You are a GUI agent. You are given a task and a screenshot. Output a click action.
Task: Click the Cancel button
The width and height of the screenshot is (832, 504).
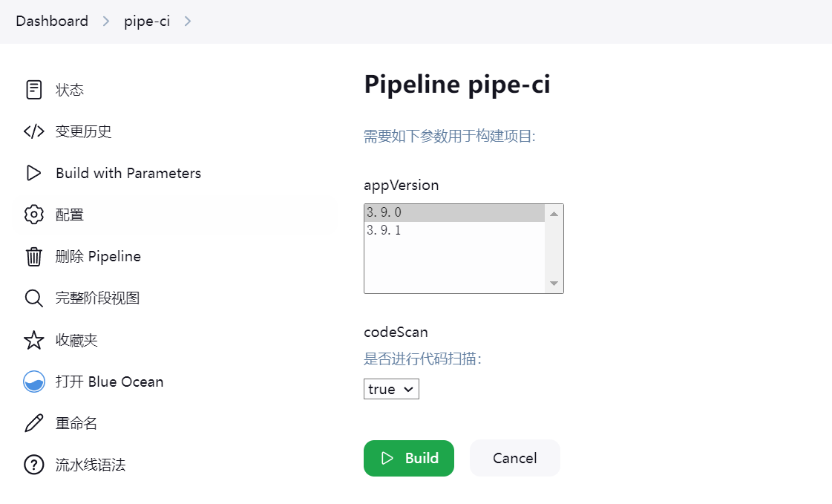pyautogui.click(x=514, y=459)
